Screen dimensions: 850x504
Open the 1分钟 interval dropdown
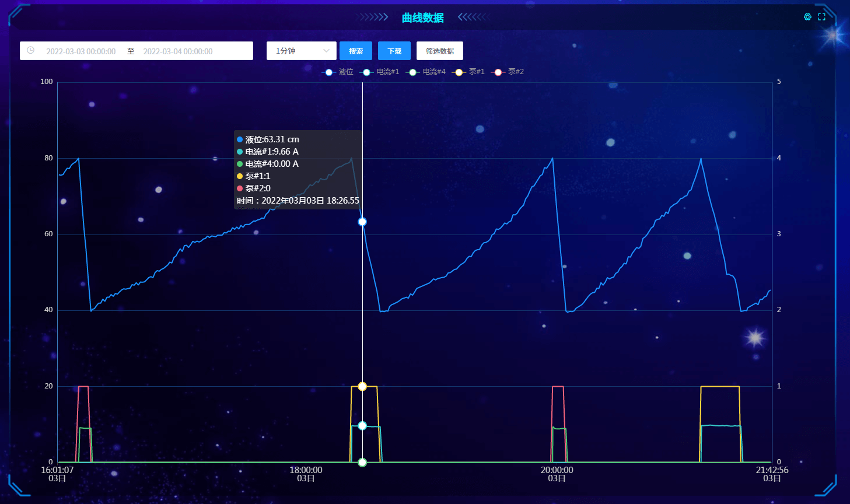point(296,51)
